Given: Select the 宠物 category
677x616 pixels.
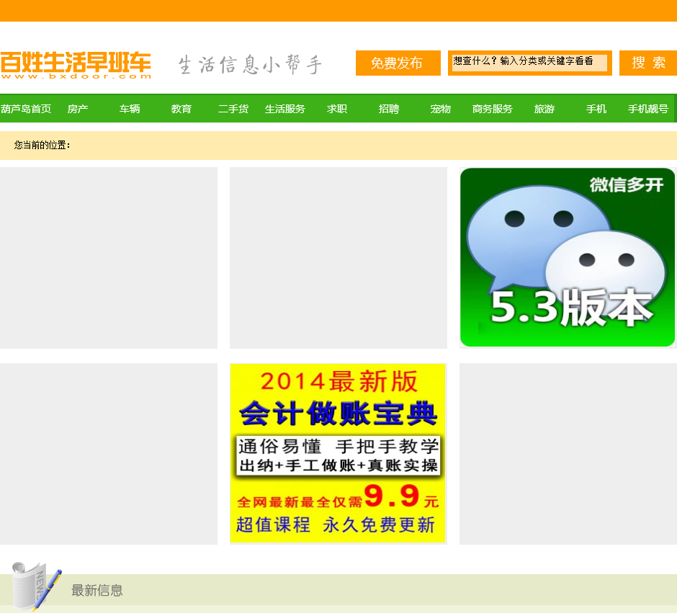Looking at the screenshot, I should point(440,109).
